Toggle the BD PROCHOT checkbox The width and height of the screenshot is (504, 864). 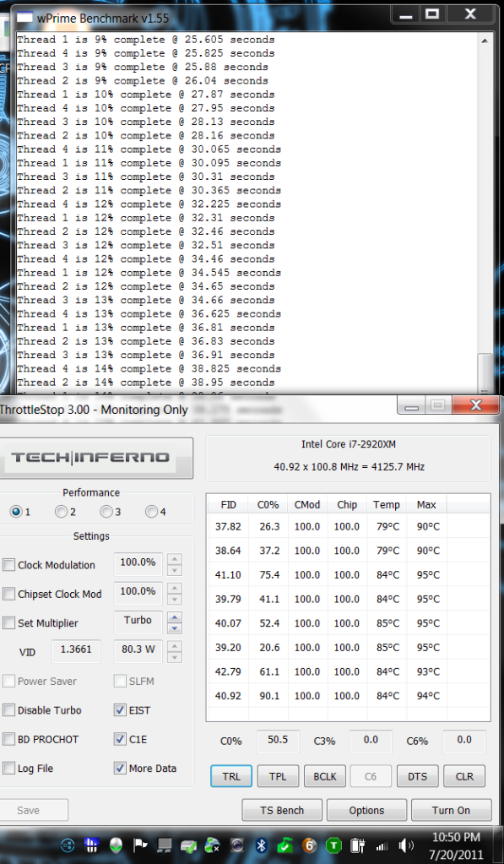pyautogui.click(x=8, y=740)
